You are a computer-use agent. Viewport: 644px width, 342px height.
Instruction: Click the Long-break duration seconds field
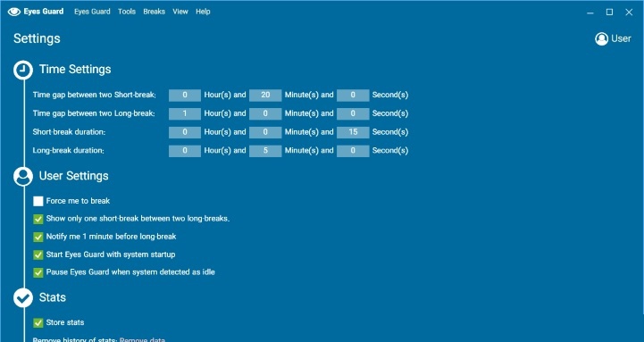(x=353, y=151)
